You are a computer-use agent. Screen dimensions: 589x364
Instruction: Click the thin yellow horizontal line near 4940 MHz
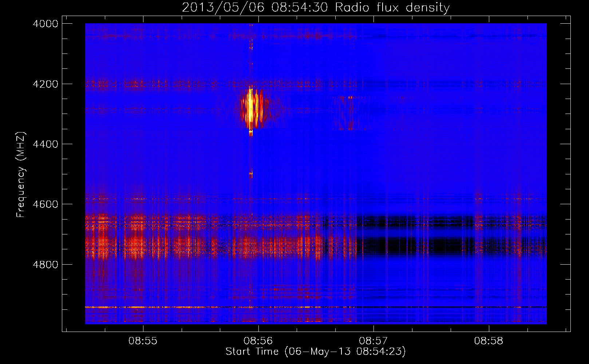[x=316, y=307]
